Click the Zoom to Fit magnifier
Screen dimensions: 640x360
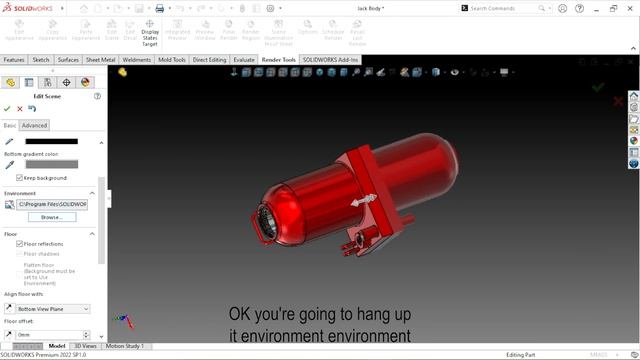point(356,72)
